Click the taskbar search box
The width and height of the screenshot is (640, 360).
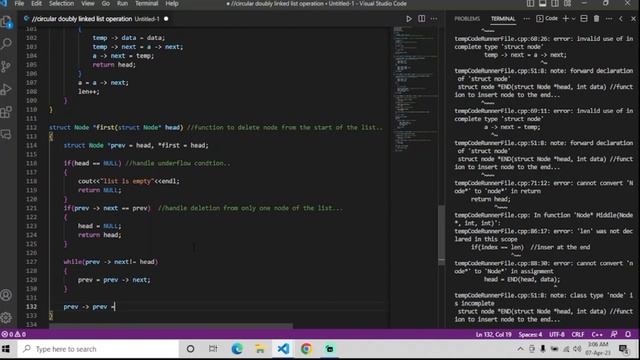tap(98, 349)
